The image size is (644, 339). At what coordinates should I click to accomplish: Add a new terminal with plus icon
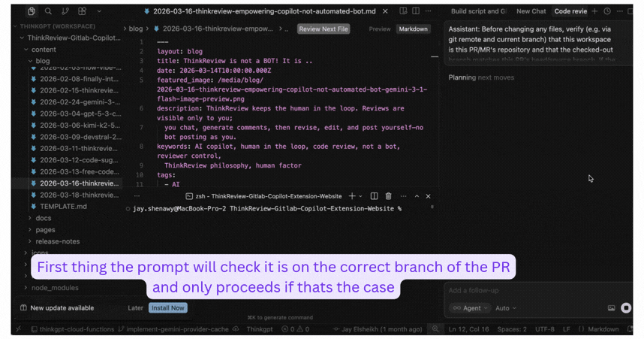[x=351, y=196]
